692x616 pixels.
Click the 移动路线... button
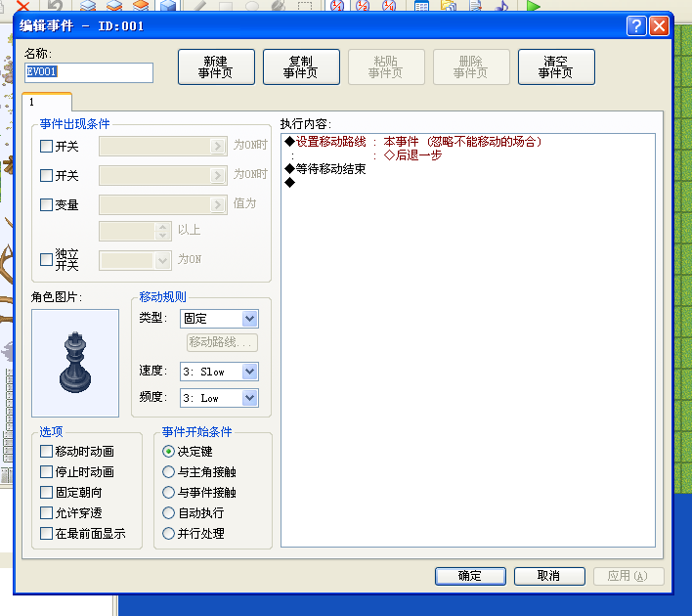pyautogui.click(x=223, y=342)
